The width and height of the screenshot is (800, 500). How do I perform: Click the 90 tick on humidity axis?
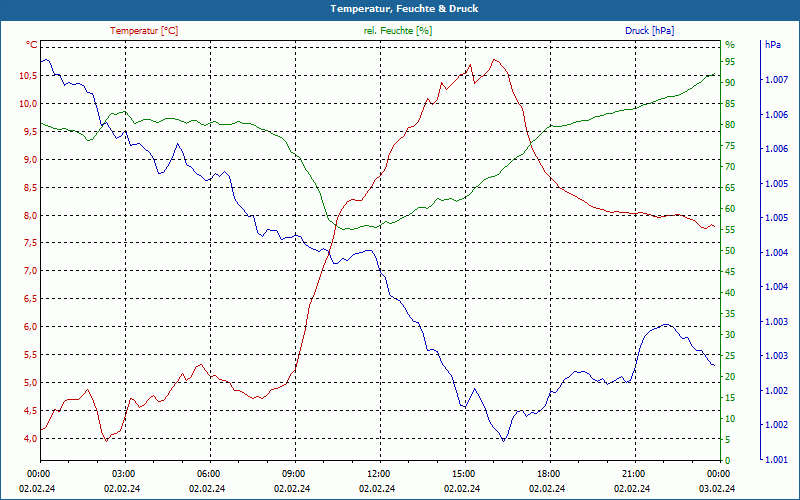(x=730, y=83)
